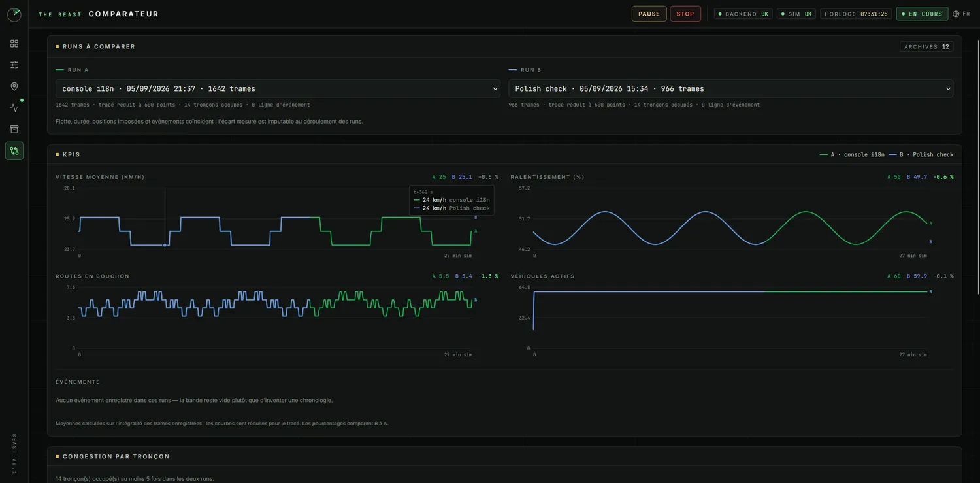The width and height of the screenshot is (980, 483).
Task: Click the "A 5.5" routes en bouchon value
Action: pyautogui.click(x=440, y=276)
